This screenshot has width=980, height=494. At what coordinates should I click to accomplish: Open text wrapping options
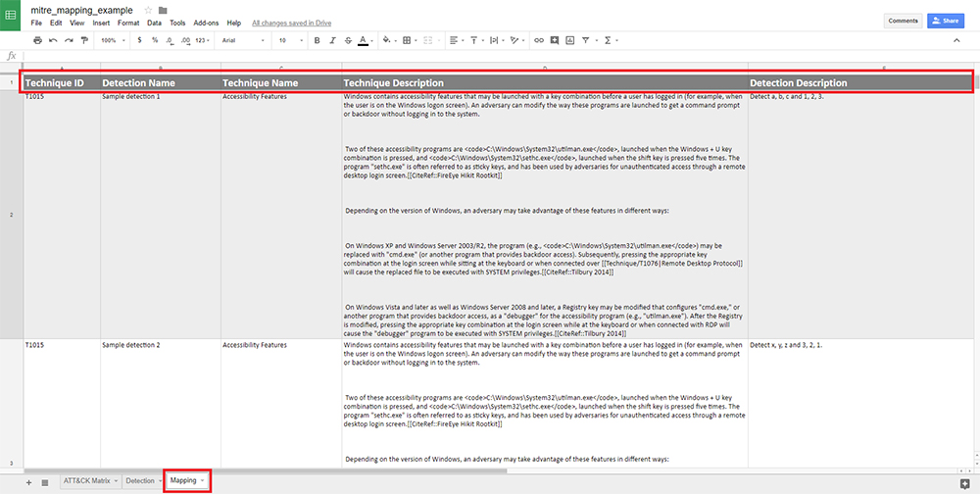click(x=496, y=40)
